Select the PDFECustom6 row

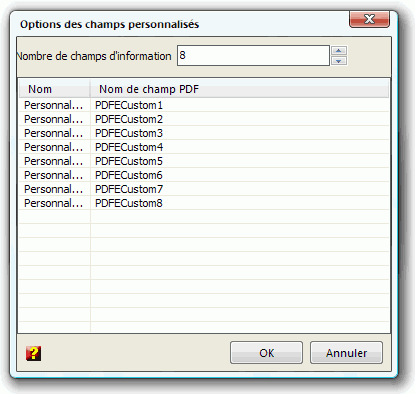[204, 175]
